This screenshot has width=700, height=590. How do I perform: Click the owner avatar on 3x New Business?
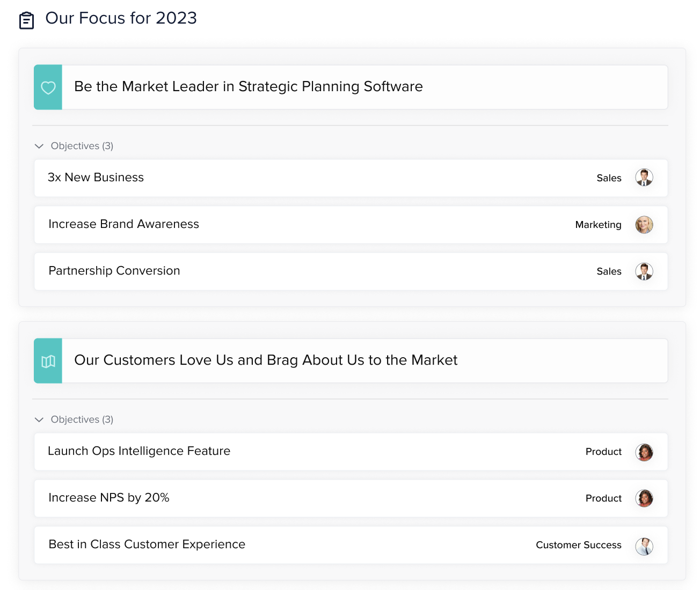644,178
